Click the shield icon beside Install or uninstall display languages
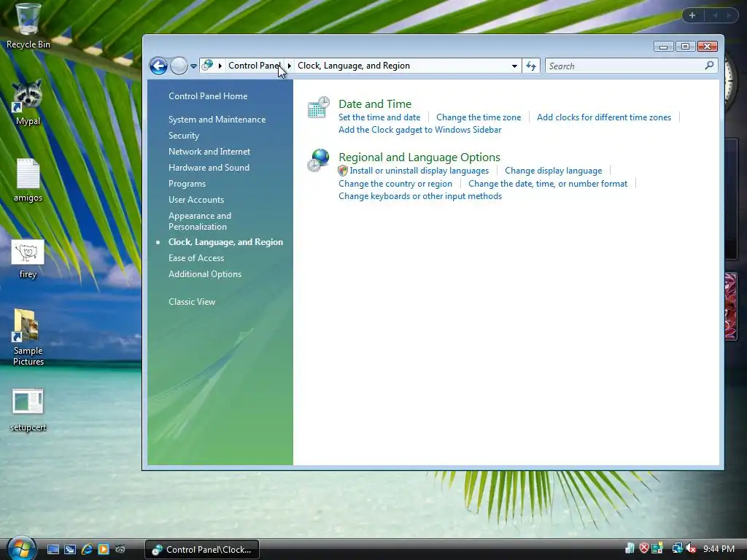 coord(343,171)
